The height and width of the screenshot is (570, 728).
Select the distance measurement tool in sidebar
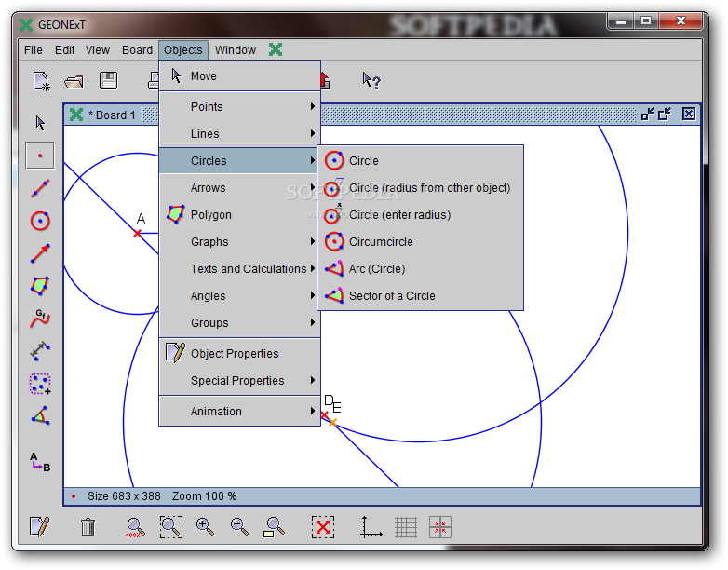click(x=40, y=351)
